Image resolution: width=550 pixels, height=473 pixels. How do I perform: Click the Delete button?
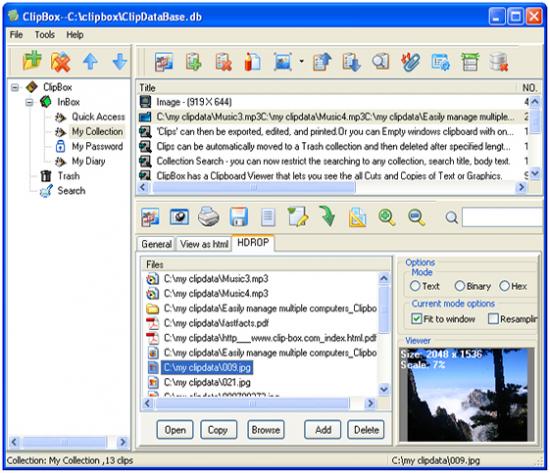[x=366, y=429]
